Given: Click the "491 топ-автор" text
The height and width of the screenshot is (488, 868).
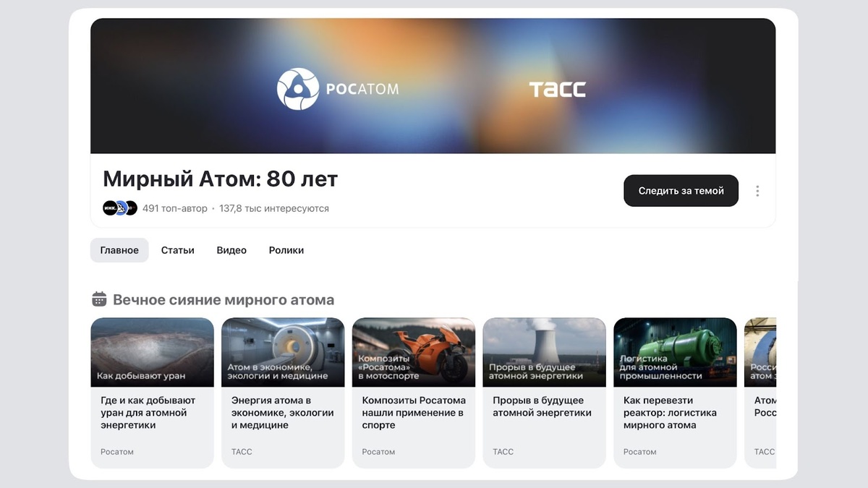Looking at the screenshot, I should point(175,208).
